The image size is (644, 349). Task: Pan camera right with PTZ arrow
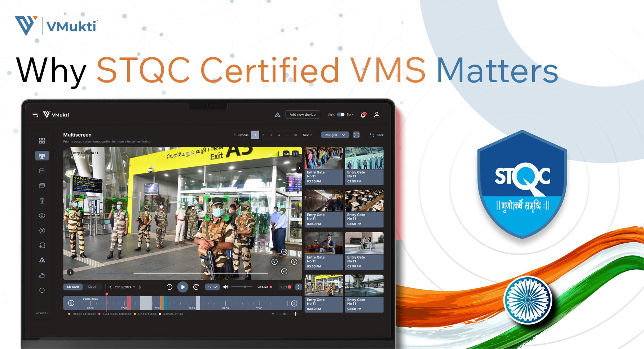coord(294,262)
